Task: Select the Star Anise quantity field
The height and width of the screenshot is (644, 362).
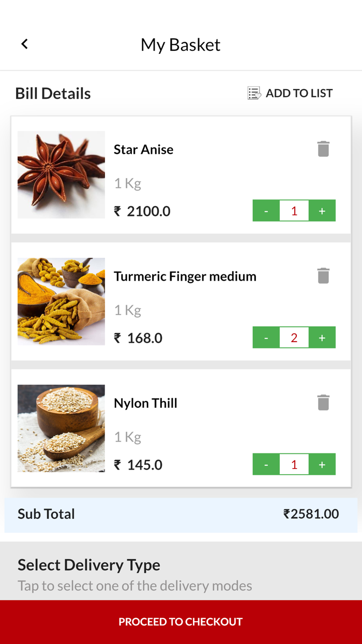Action: (294, 211)
